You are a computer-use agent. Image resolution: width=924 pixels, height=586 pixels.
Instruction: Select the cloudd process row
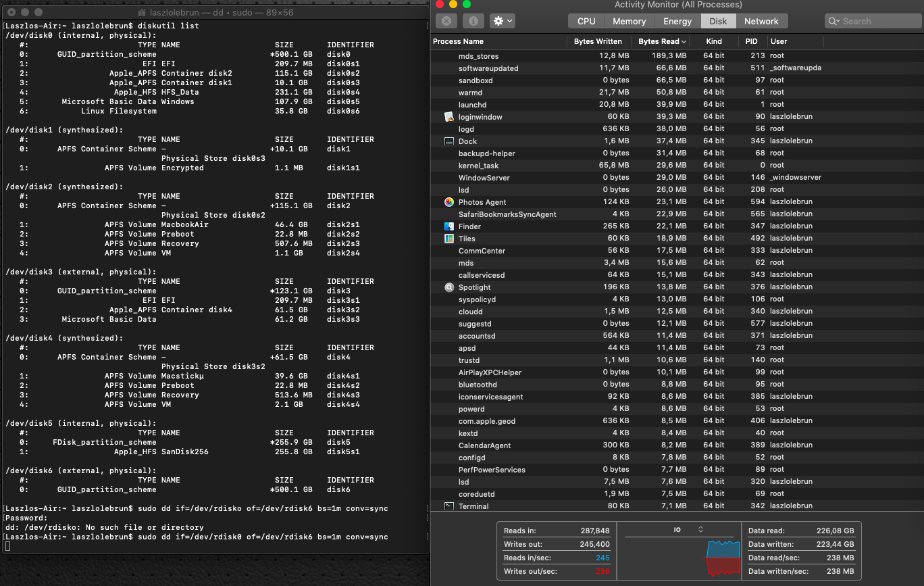pyautogui.click(x=677, y=312)
